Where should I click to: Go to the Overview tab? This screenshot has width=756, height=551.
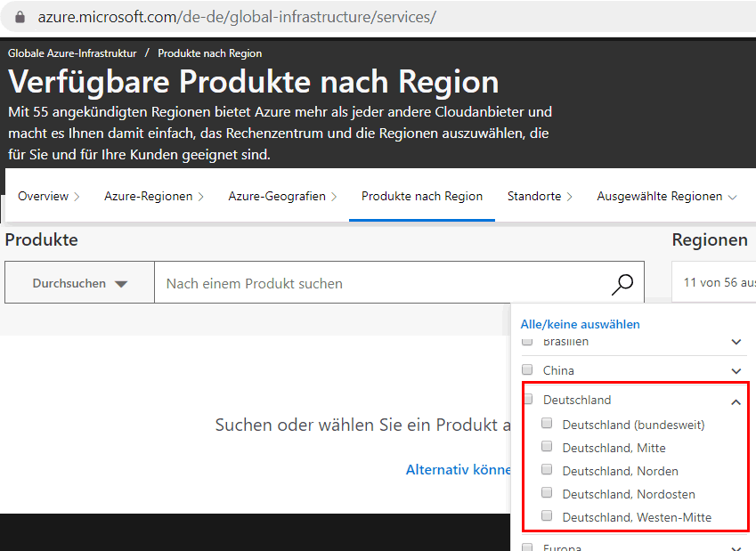[49, 196]
